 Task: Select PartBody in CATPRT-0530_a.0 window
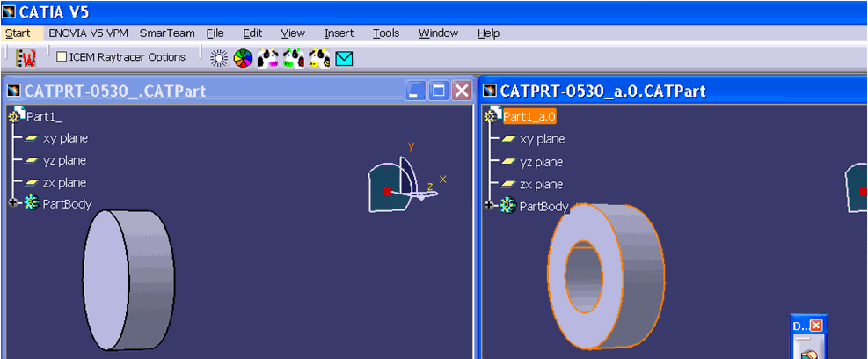(544, 207)
